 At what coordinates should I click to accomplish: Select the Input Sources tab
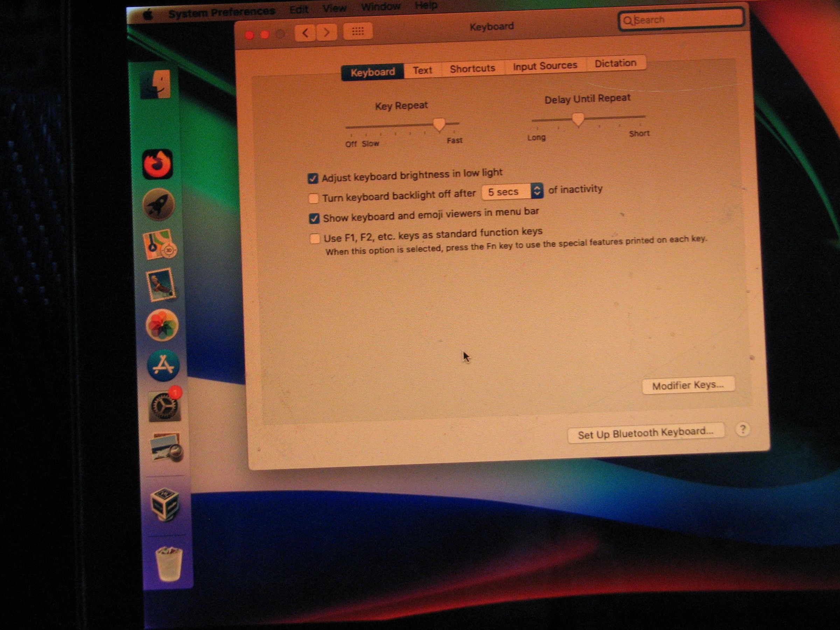coord(545,66)
